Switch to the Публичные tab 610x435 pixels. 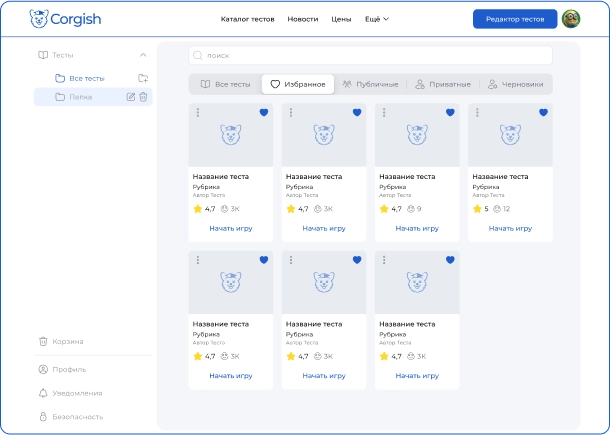pyautogui.click(x=370, y=84)
